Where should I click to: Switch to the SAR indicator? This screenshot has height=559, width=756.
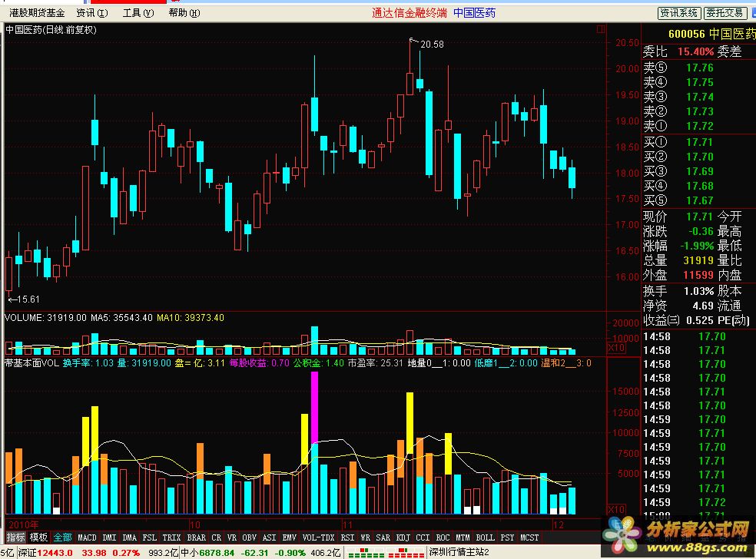383,537
